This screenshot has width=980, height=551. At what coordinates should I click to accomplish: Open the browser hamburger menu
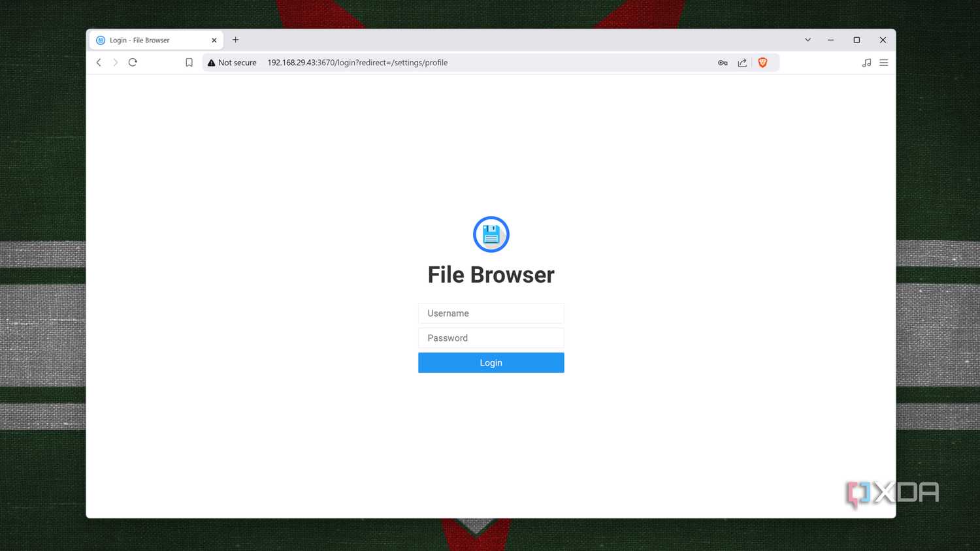pos(884,63)
